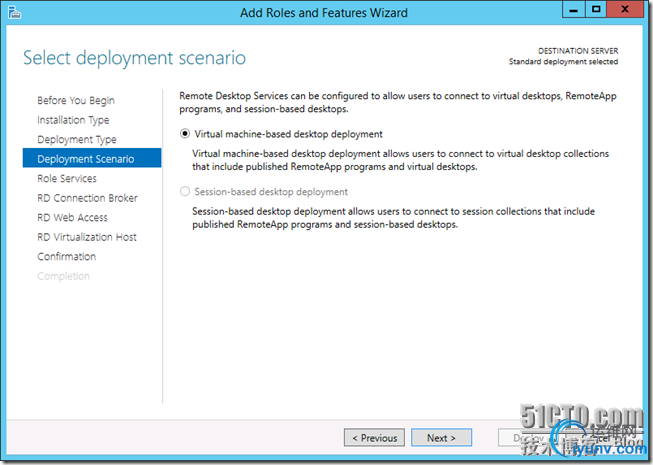Viewport: 653px width, 465px height.
Task: Select Virtual machine-based desktop deployment option
Action: (x=184, y=134)
